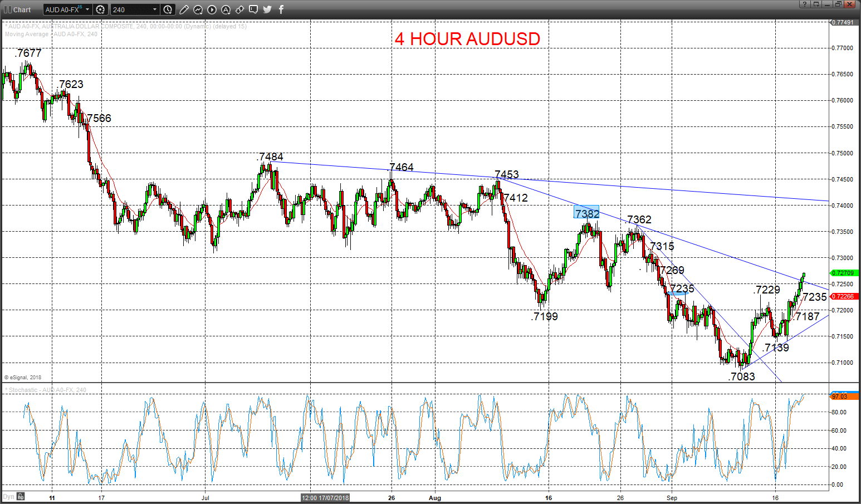Share chart via Facebook icon

point(281,9)
